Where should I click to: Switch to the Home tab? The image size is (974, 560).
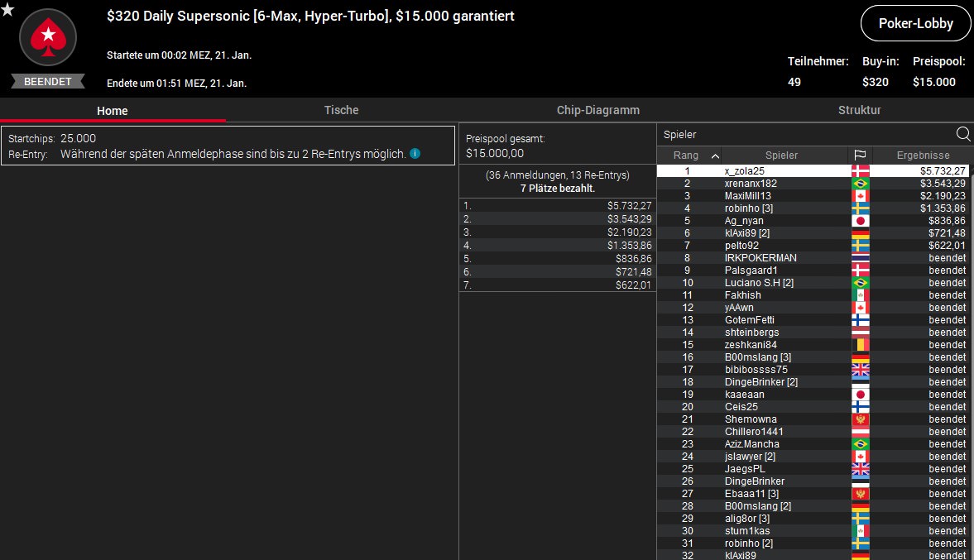tap(113, 110)
